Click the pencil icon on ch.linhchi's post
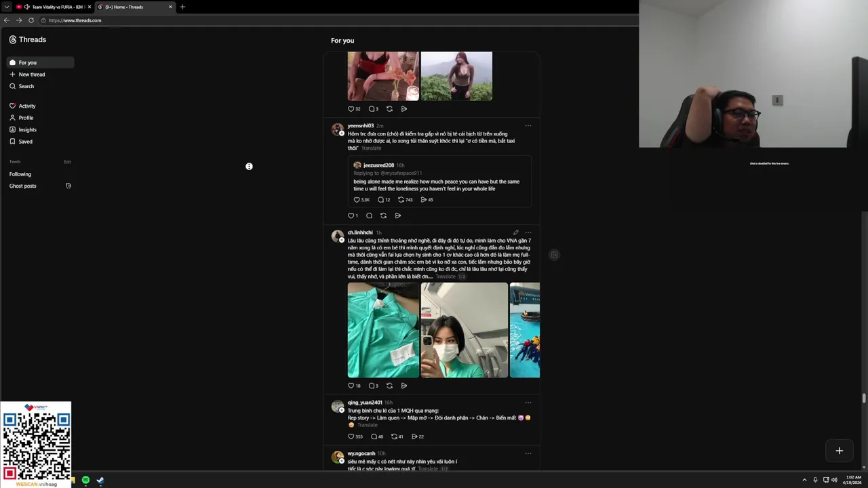 pos(515,232)
